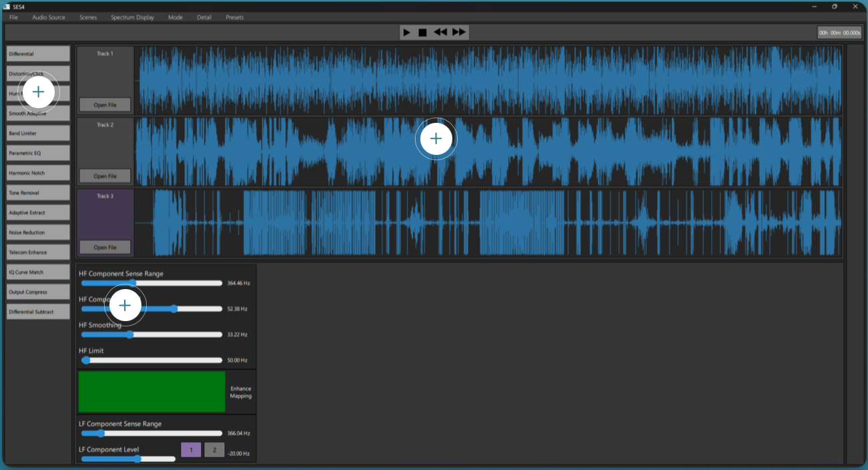Click the LF Component Sense Range slider
This screenshot has height=470, width=868.
(101, 433)
